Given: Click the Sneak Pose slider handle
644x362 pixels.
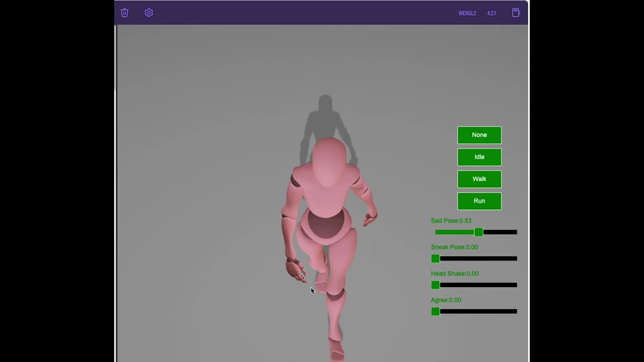Looking at the screenshot, I should click(436, 258).
